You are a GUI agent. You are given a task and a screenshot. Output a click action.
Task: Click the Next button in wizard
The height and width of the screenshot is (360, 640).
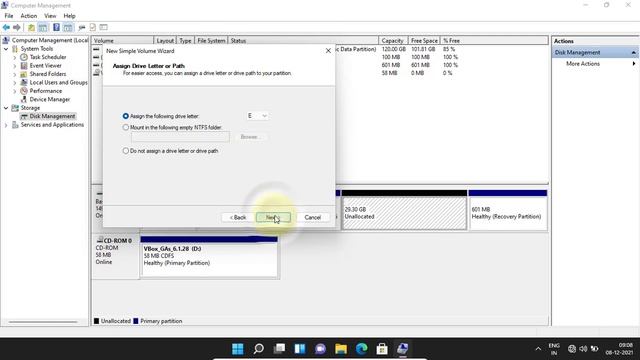tap(273, 218)
